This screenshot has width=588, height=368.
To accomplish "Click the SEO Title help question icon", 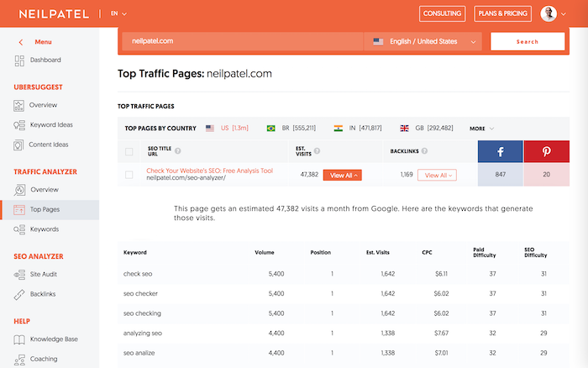I will [x=178, y=150].
